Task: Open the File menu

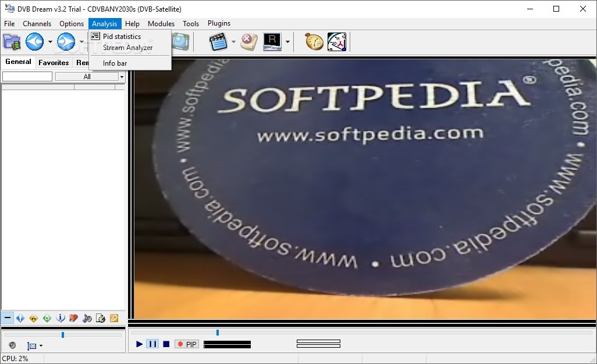Action: point(9,24)
